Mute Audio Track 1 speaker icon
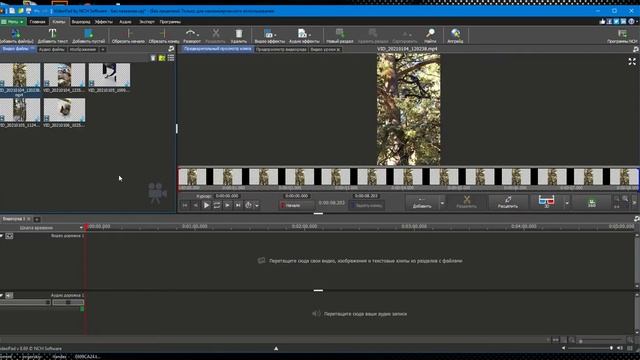The image size is (640, 360). pyautogui.click(x=9, y=295)
